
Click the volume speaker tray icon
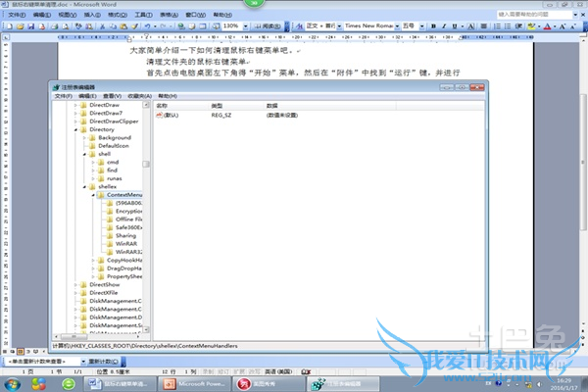tap(539, 384)
